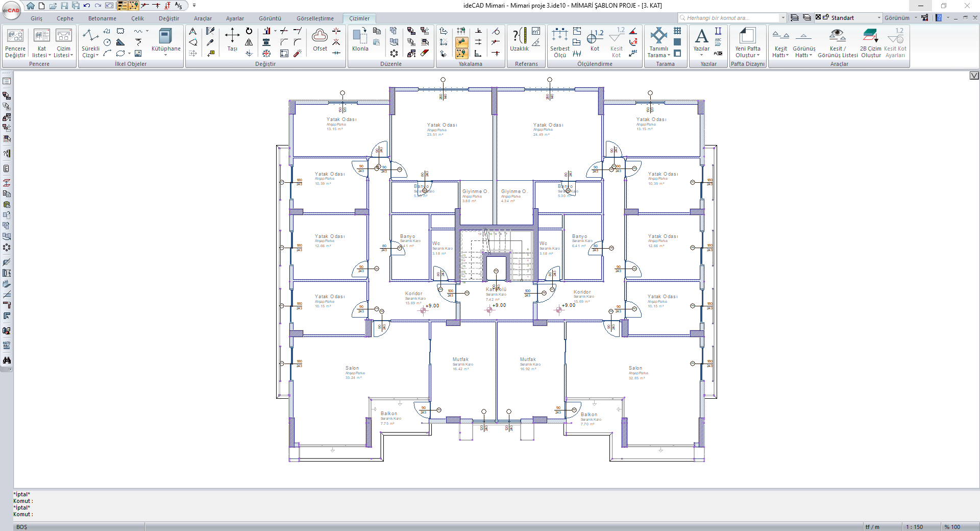Click the 1 : 150 scale in status bar
The height and width of the screenshot is (531, 980).
(x=915, y=527)
